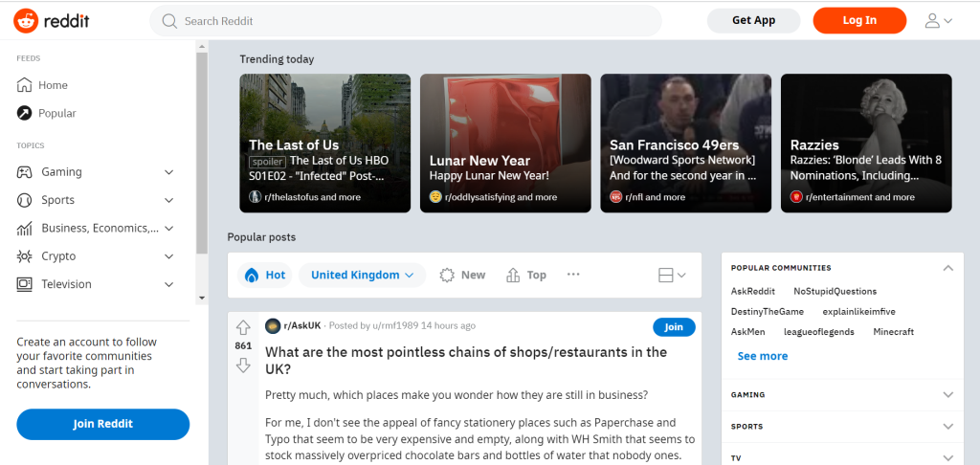Image resolution: width=980 pixels, height=465 pixels.
Task: Open the United Kingdom location dropdown
Action: coord(363,275)
